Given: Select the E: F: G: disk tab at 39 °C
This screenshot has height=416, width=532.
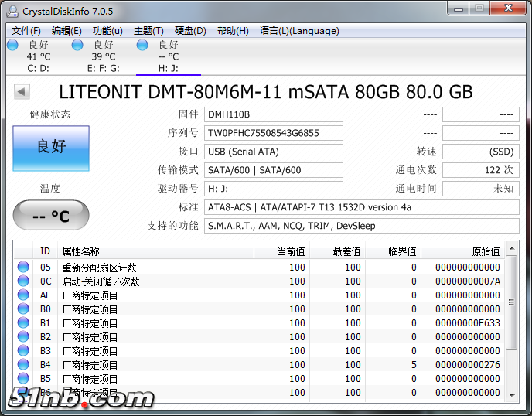Looking at the screenshot, I should [x=103, y=56].
